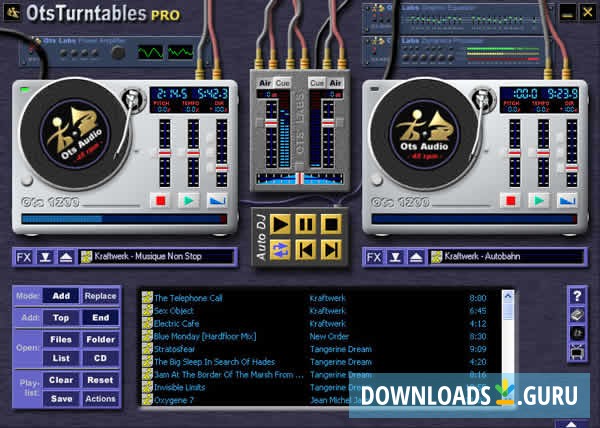The height and width of the screenshot is (428, 600).
Task: Click the power amplifier volume knob
Action: pyautogui.click(x=118, y=53)
